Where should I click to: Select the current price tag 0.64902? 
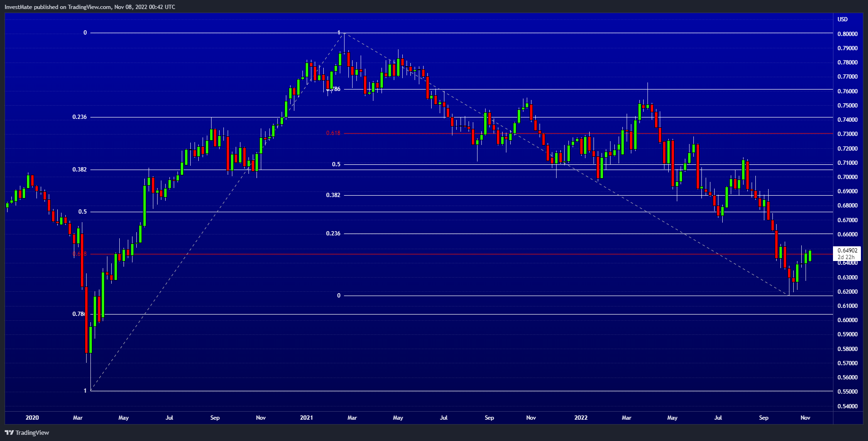point(847,251)
